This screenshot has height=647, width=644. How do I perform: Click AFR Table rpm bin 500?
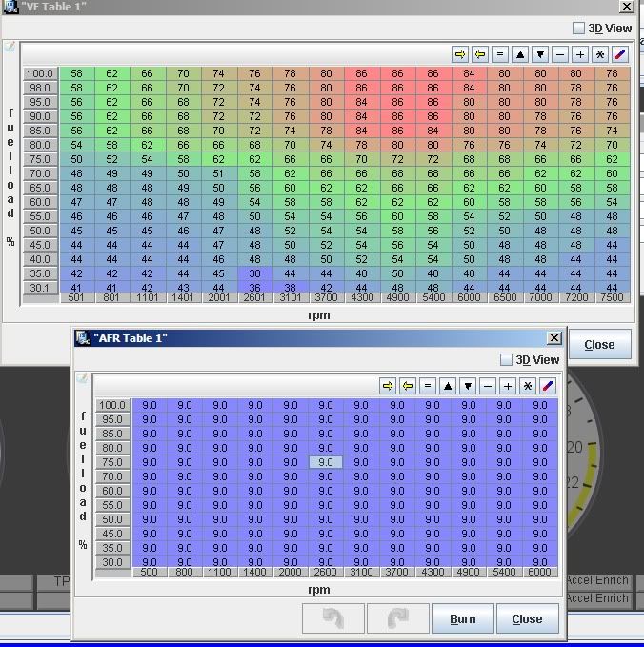[x=149, y=572]
